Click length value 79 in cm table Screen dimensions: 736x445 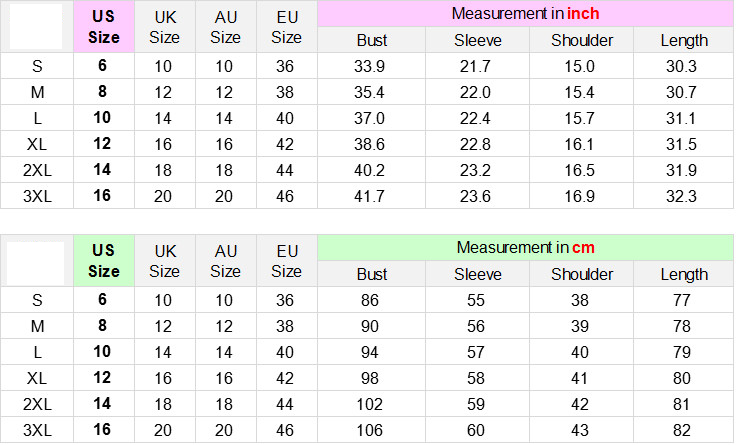pos(685,351)
